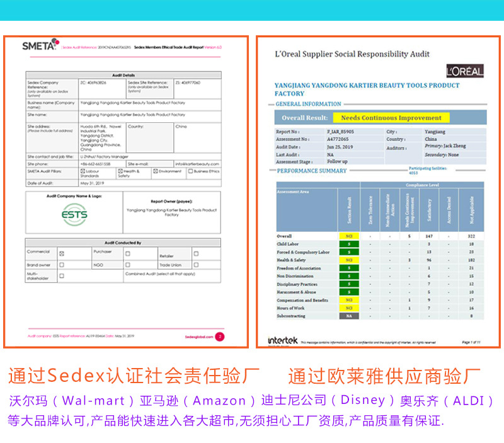Image resolution: width=504 pixels, height=443 pixels.
Task: Click the SMETA logo
Action: [x=40, y=45]
